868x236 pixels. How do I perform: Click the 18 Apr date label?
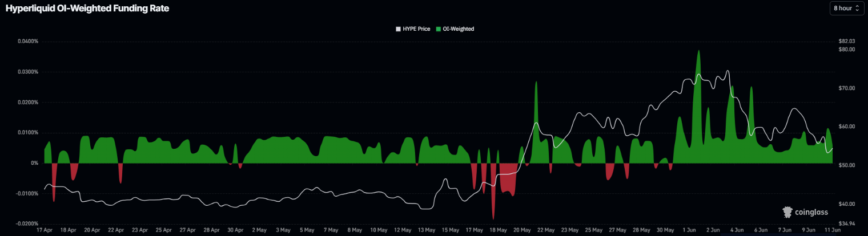[68, 230]
